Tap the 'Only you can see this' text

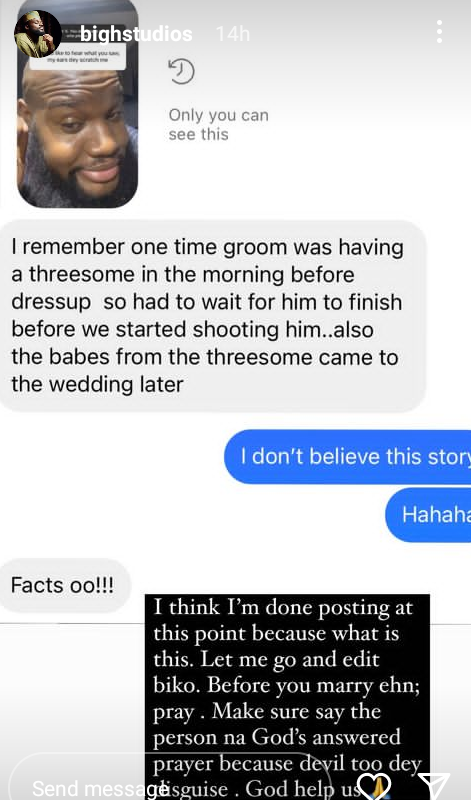218,124
